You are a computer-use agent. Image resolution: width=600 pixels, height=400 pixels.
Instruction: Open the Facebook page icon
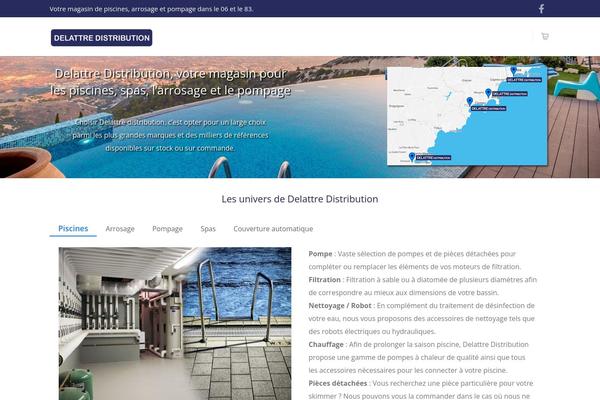(541, 8)
